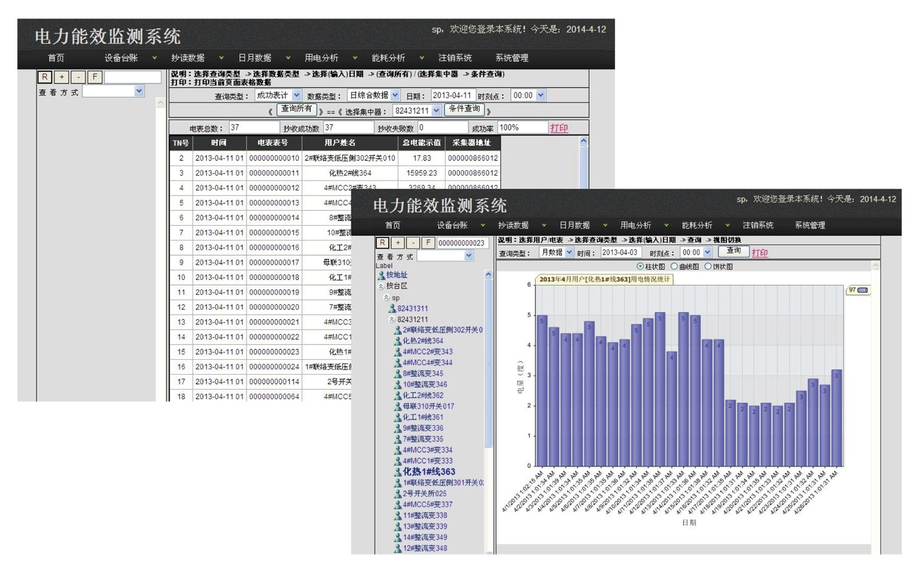Select the 饼状图 pie chart radio button
The height and width of the screenshot is (588, 920).
708,266
